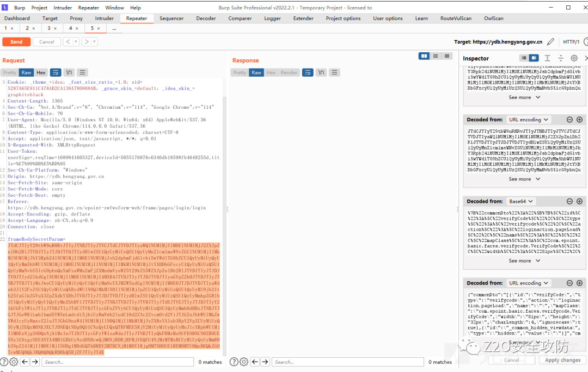
Task: Toggle non-printable chars in Response panel
Action: (321, 73)
